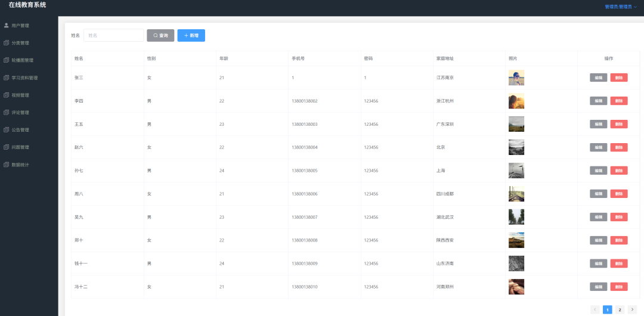Image resolution: width=644 pixels, height=316 pixels.
Task: Edit the 钱十一 row
Action: pyautogui.click(x=599, y=264)
